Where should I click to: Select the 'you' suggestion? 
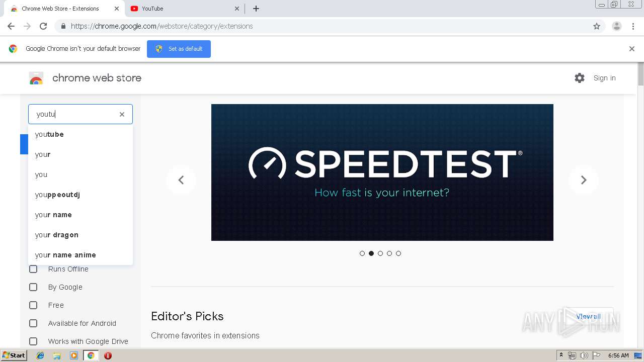[80, 174]
